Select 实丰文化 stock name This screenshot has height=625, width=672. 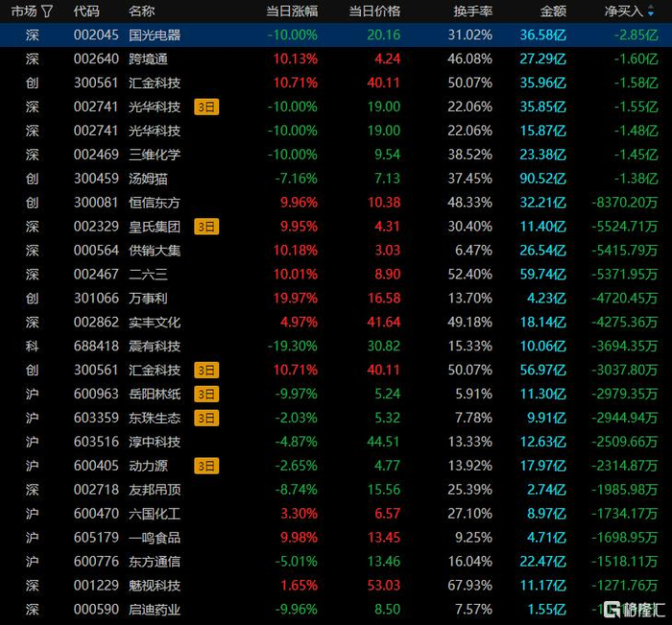[155, 323]
